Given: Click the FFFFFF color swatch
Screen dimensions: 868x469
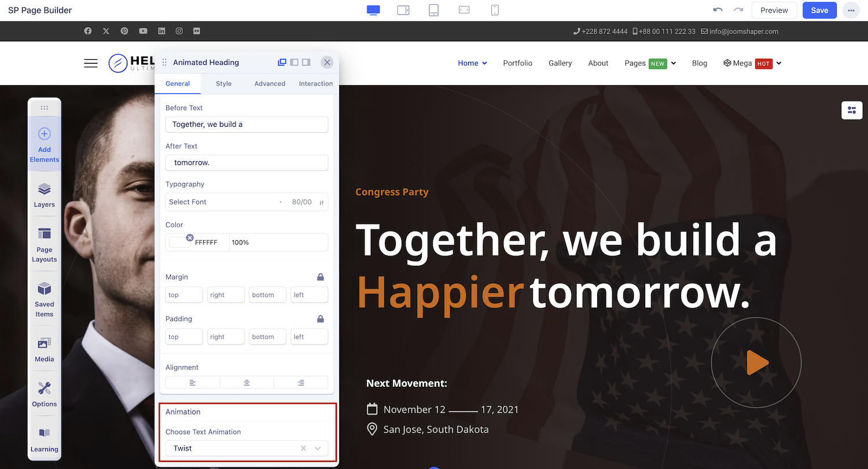Looking at the screenshot, I should click(180, 243).
